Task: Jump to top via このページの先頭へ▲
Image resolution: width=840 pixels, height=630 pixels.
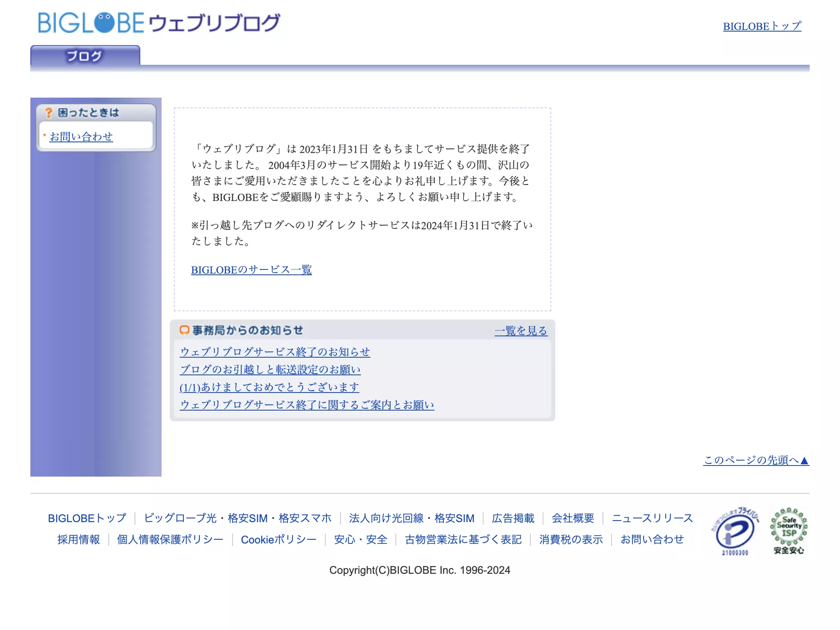Action: pos(756,460)
